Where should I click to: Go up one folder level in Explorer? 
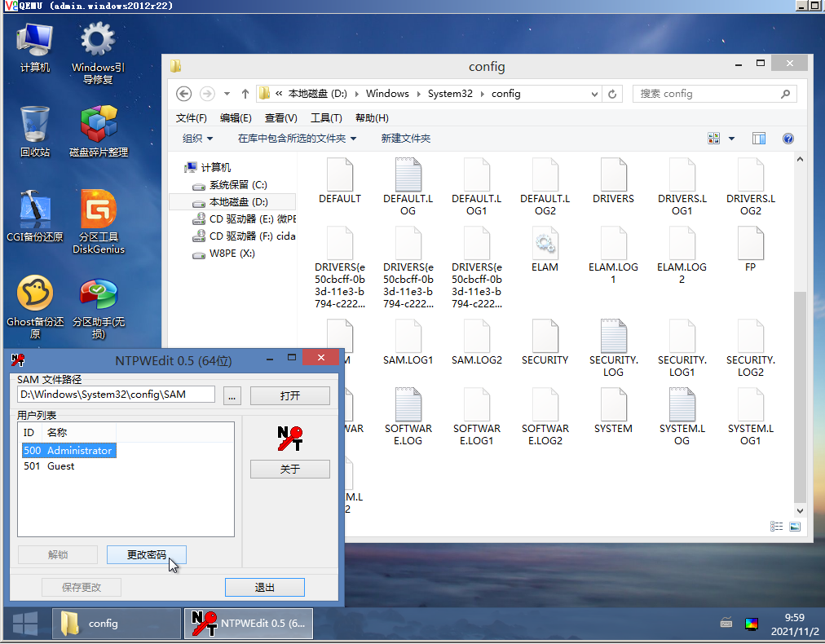[x=245, y=94]
